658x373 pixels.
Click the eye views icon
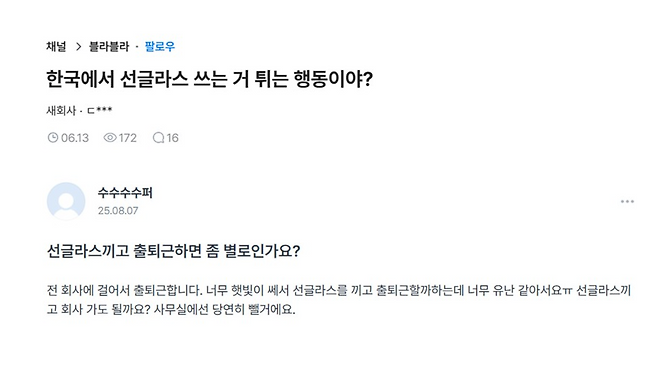pos(110,138)
